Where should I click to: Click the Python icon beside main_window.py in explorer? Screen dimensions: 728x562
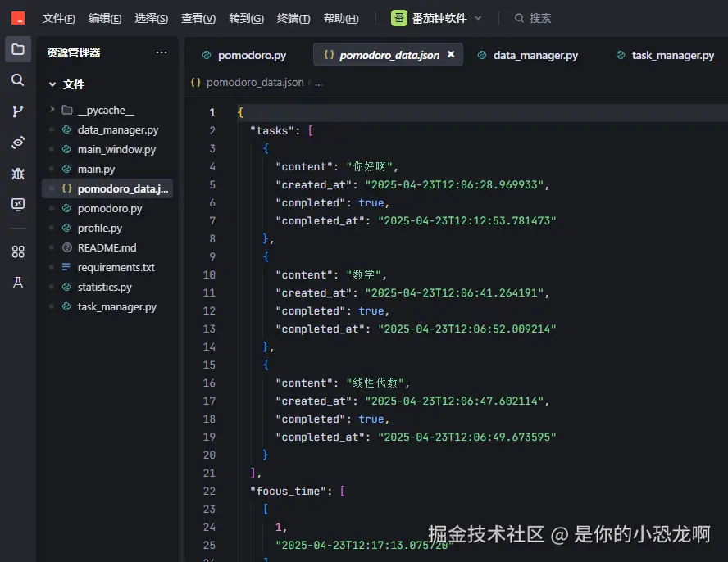(x=66, y=149)
